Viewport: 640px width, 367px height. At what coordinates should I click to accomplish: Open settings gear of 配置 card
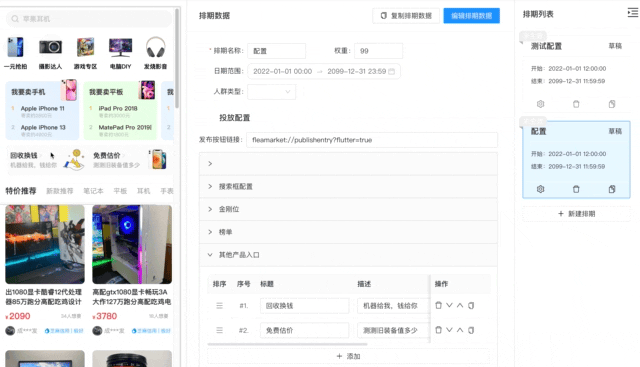[540, 189]
